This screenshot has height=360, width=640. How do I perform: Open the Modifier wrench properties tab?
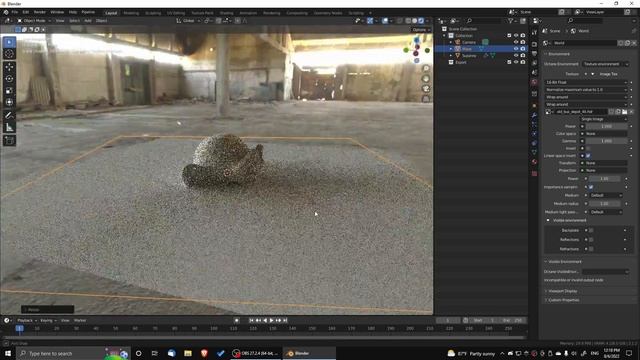click(534, 116)
